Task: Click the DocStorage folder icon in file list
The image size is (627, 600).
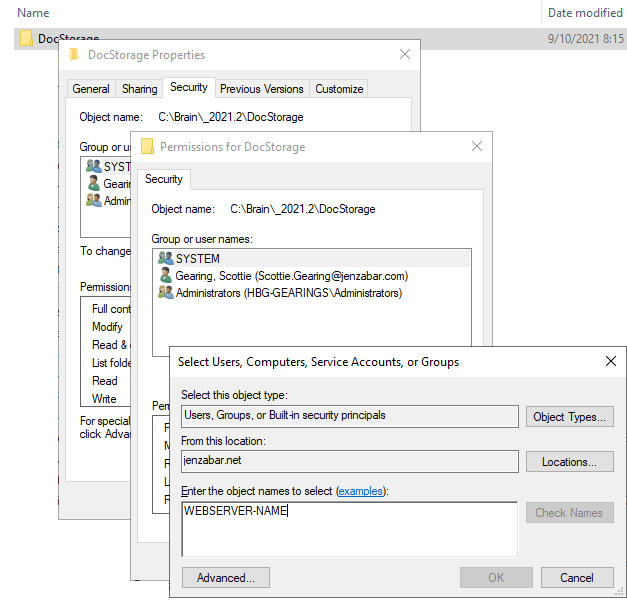Action: 26,39
